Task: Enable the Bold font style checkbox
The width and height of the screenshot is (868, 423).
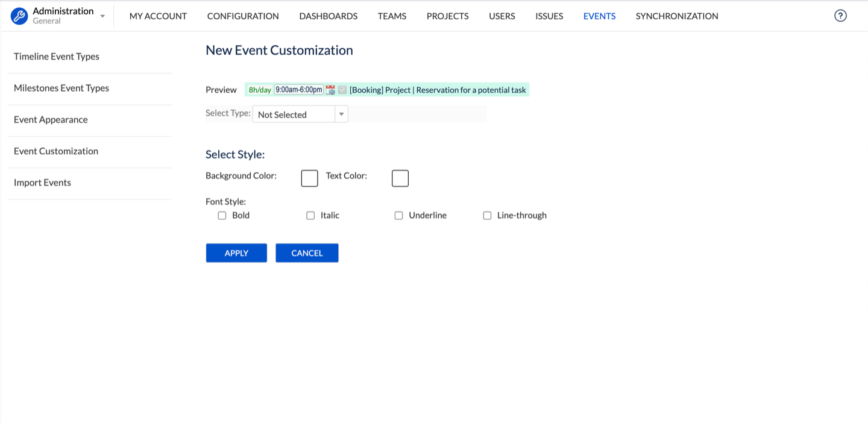Action: [x=222, y=216]
